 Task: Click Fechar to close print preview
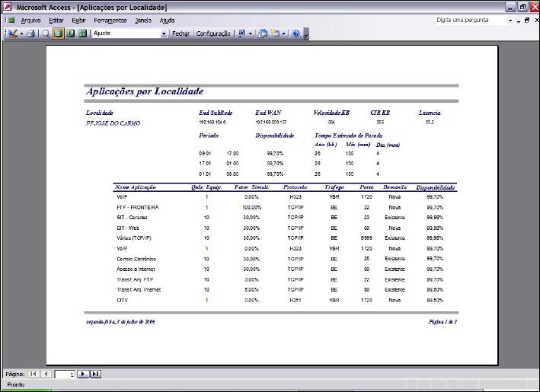point(181,33)
